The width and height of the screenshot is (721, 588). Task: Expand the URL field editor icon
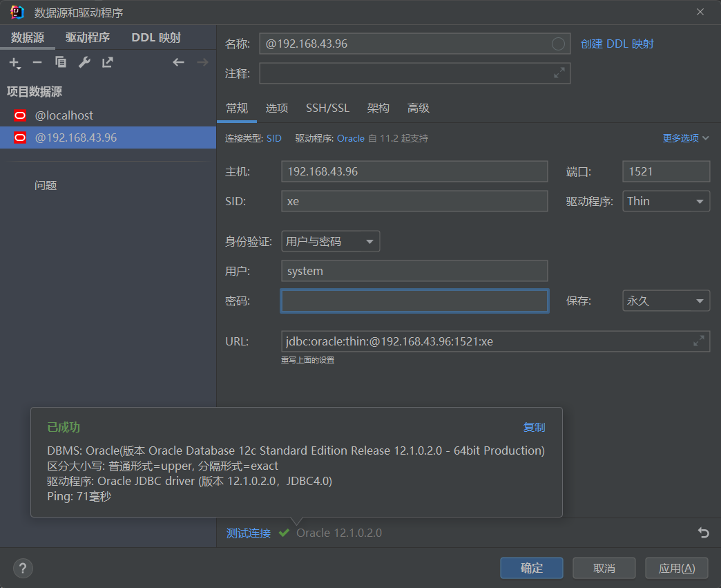click(x=699, y=341)
